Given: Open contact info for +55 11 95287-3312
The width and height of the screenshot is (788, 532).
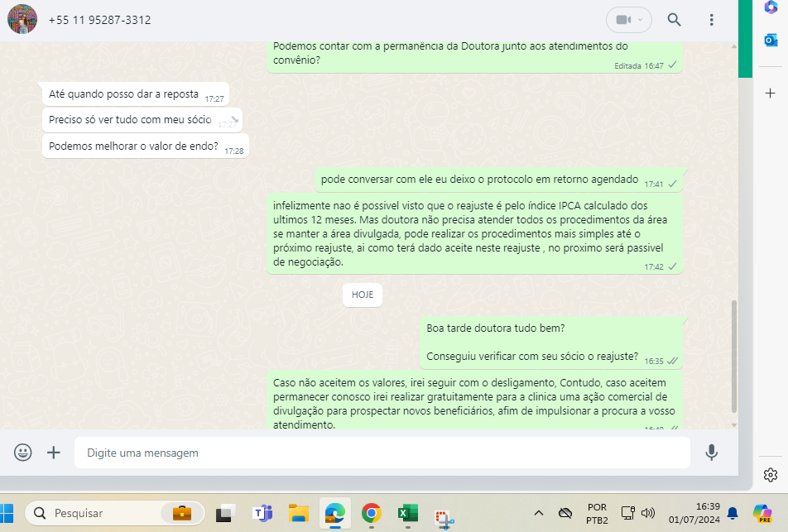Looking at the screenshot, I should tap(100, 20).
